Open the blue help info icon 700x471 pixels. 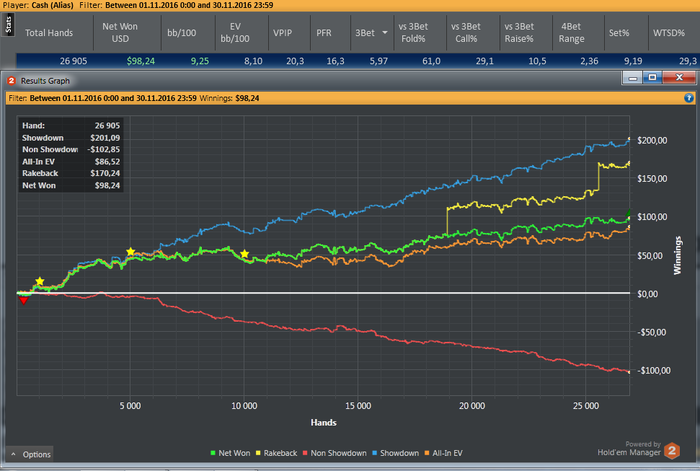tap(689, 98)
